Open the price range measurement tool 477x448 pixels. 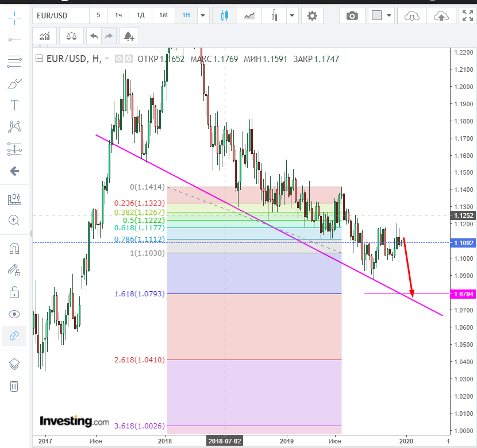coord(14,149)
